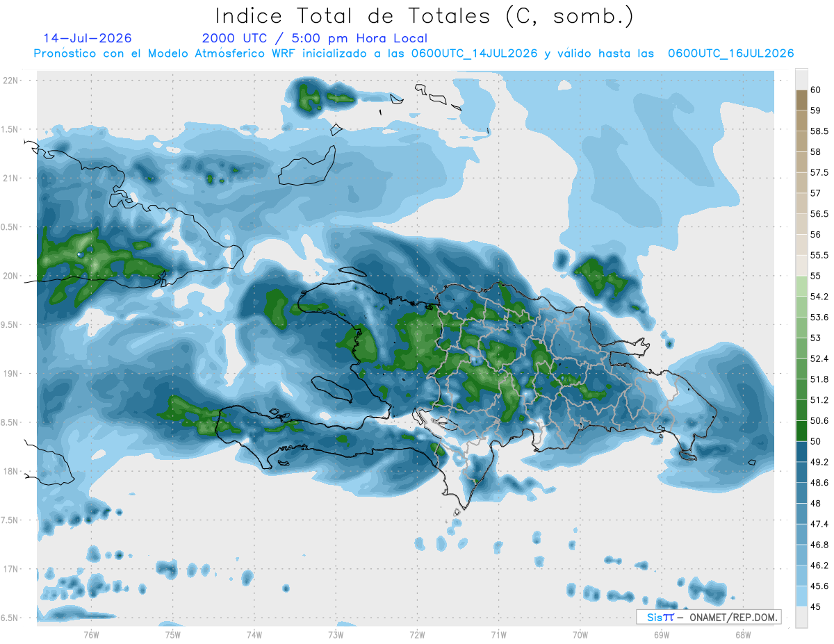
Task: Click the legend value "45"
Action: pyautogui.click(x=816, y=607)
